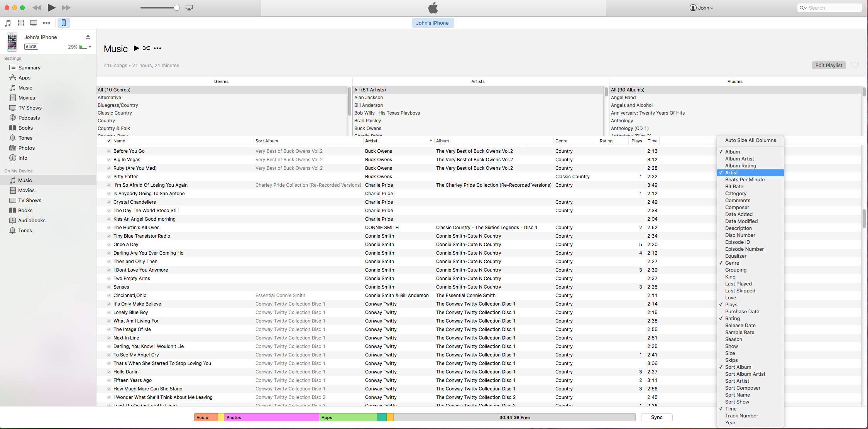Open Podcasts in the Settings sidebar
868x429 pixels.
pos(29,118)
